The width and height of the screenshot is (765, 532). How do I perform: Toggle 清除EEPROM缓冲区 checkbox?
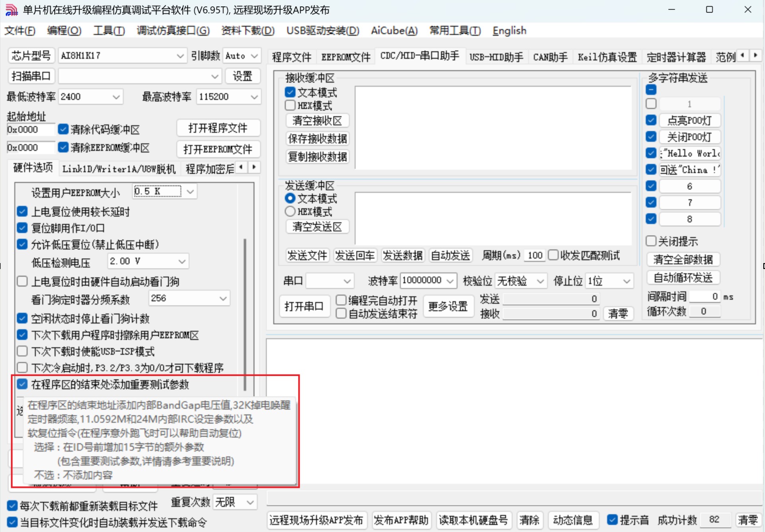63,148
